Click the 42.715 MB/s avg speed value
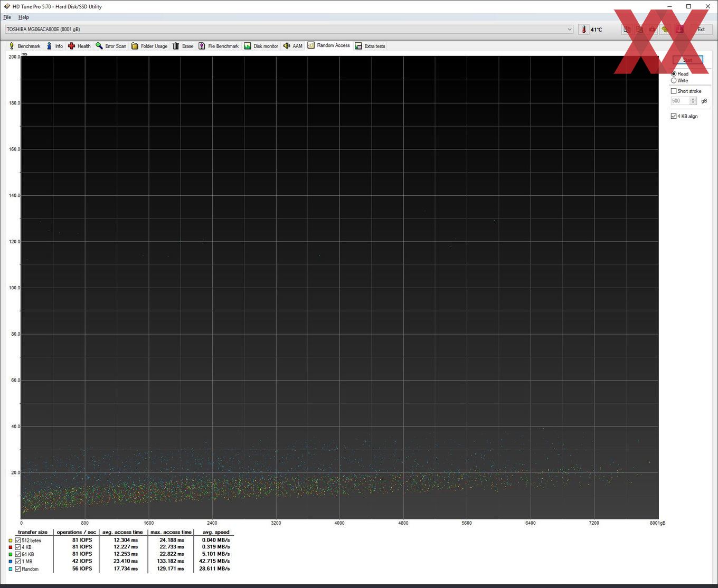This screenshot has width=718, height=588. point(214,561)
